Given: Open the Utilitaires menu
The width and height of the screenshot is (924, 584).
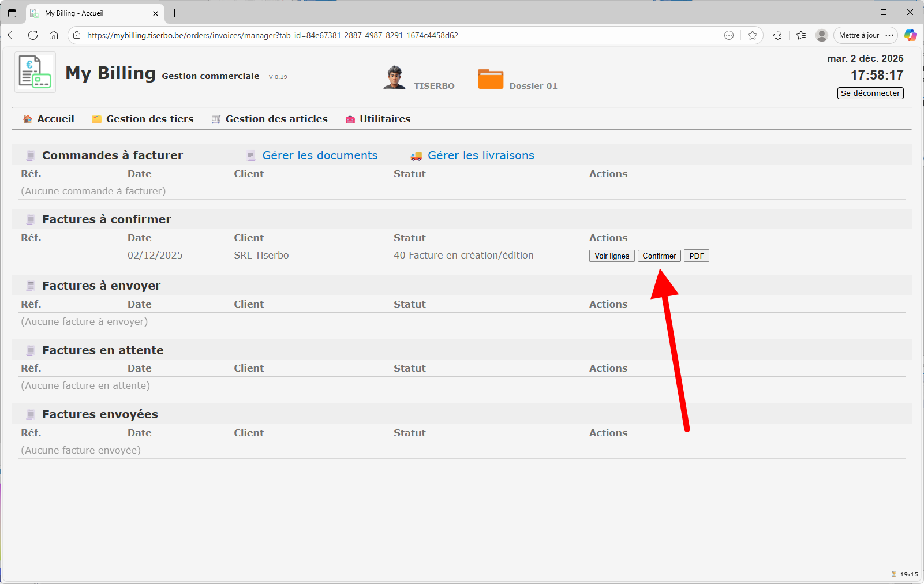Looking at the screenshot, I should click(384, 119).
